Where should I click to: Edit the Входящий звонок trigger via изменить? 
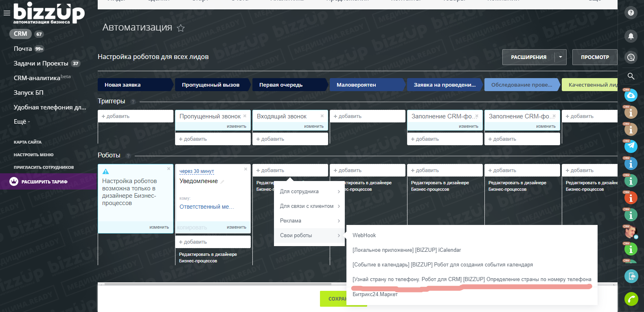[314, 126]
